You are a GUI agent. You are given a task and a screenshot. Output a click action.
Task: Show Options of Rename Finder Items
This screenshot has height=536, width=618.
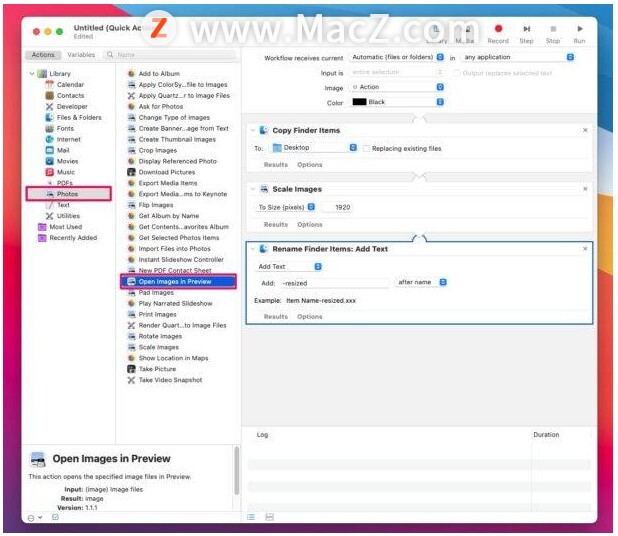point(309,317)
